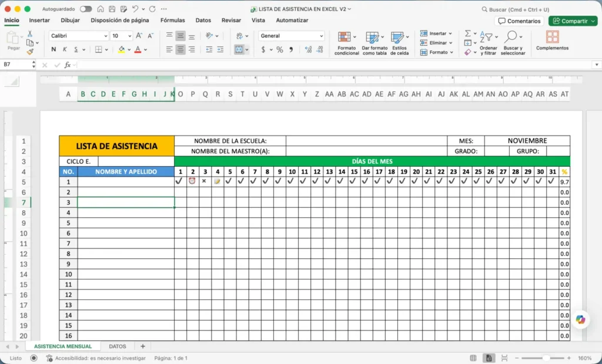
Task: Click Accesibilidad: es necesario investigar
Action: (x=96, y=358)
